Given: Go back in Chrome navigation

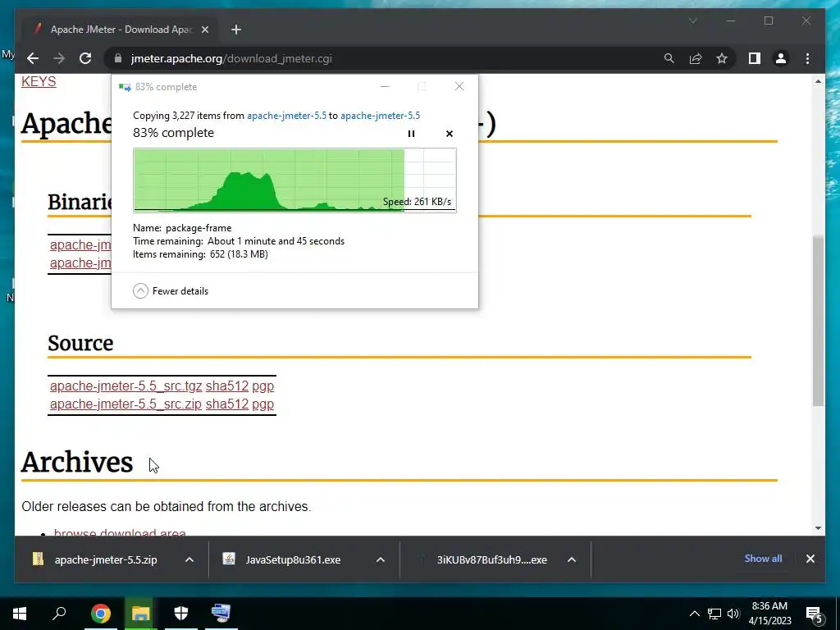Looking at the screenshot, I should [33, 58].
